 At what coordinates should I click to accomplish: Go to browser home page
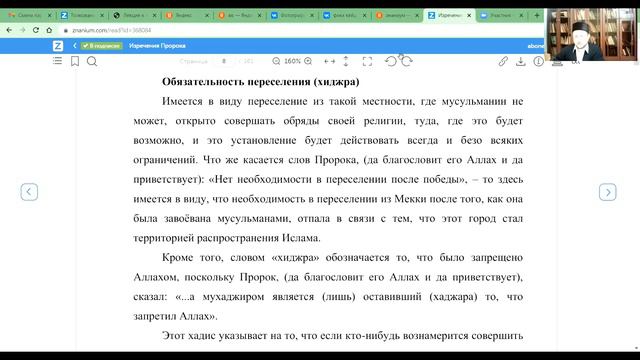click(49, 30)
